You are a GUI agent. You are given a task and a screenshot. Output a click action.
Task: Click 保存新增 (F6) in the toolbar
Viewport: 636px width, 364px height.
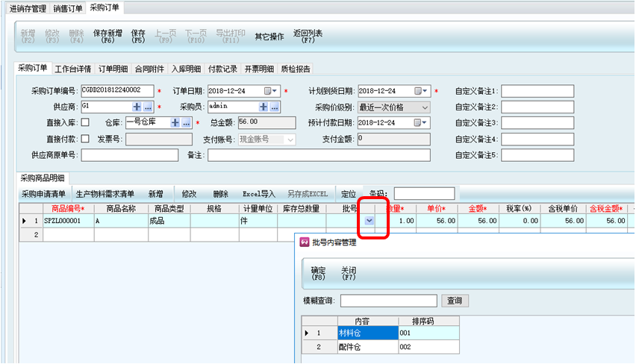click(107, 37)
